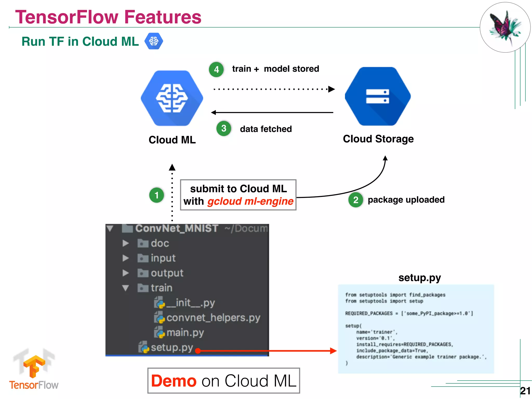The image size is (532, 399).
Task: Click the large Cloud ML brain hexagon icon
Action: tap(172, 98)
